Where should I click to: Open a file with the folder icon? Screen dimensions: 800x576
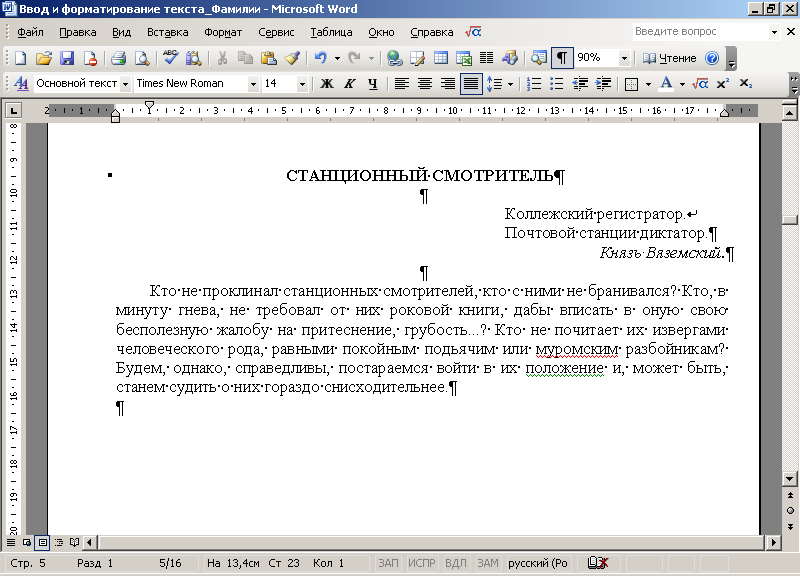44,58
